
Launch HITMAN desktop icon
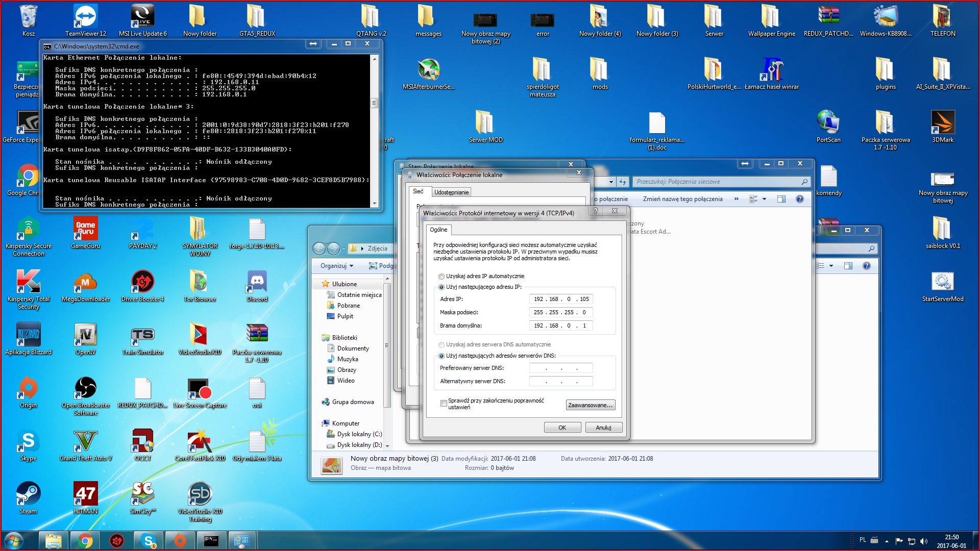pyautogui.click(x=86, y=498)
